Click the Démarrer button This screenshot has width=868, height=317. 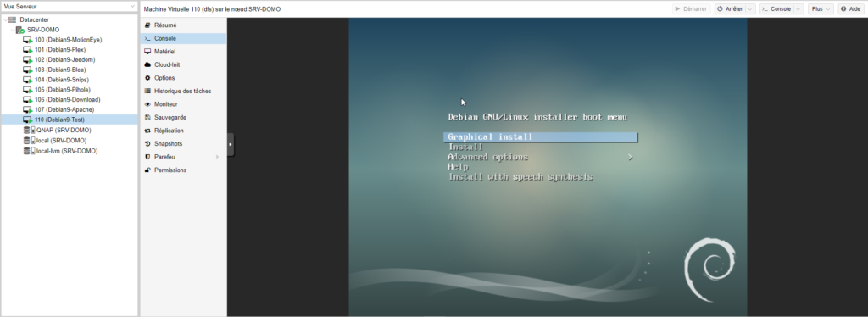pos(692,8)
